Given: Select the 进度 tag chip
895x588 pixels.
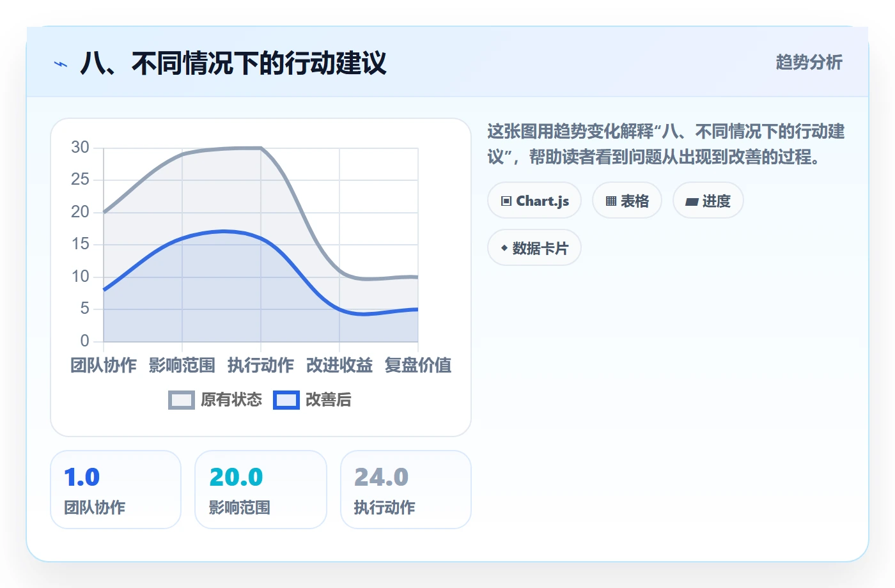Looking at the screenshot, I should click(708, 201).
